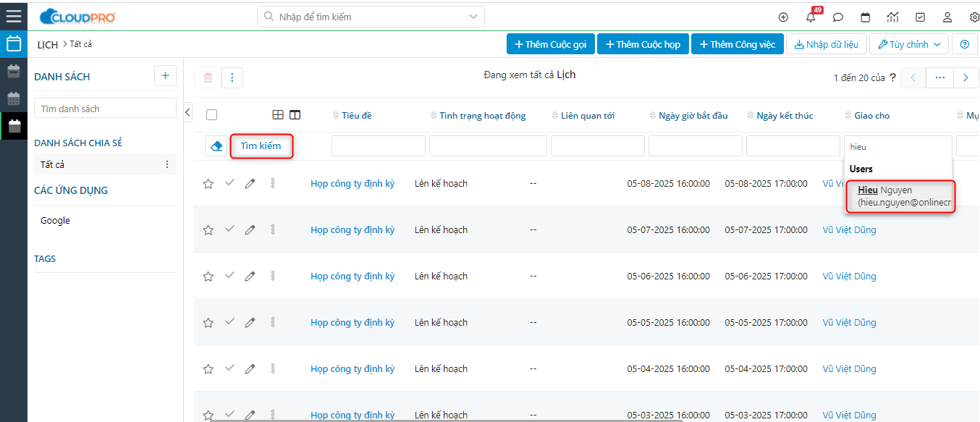Click the Tìm danh sách input field
980x422 pixels.
click(105, 109)
